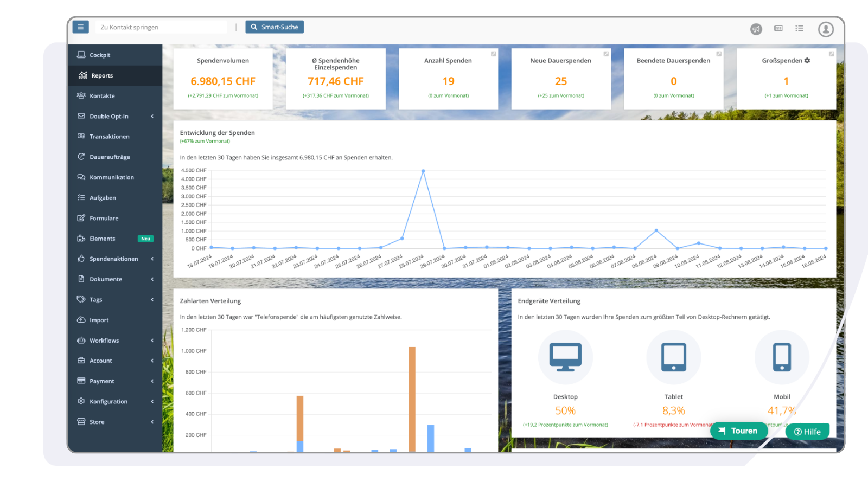Select the Aufgaben checklist icon

(80, 197)
